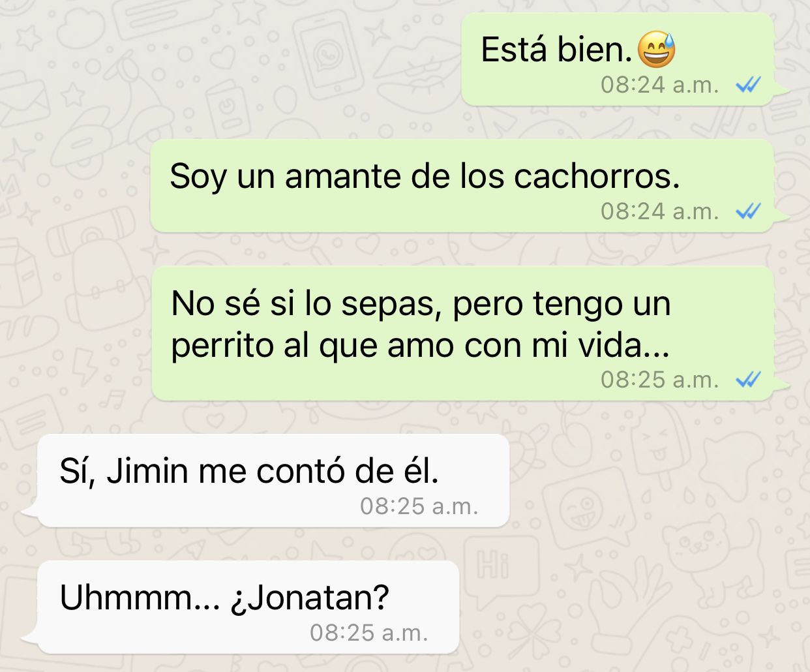810x672 pixels.
Task: Click the timestamp on the 'Sí, Jimin' message
Action: coord(419,506)
